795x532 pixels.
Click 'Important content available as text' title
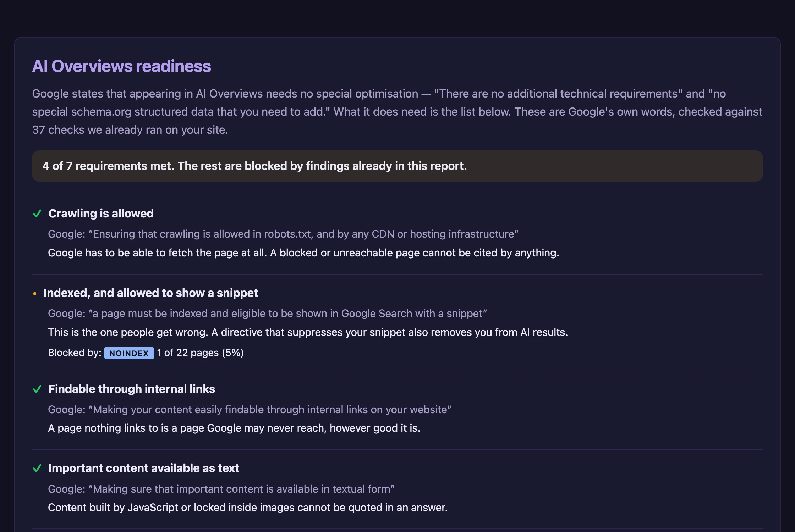pos(144,468)
